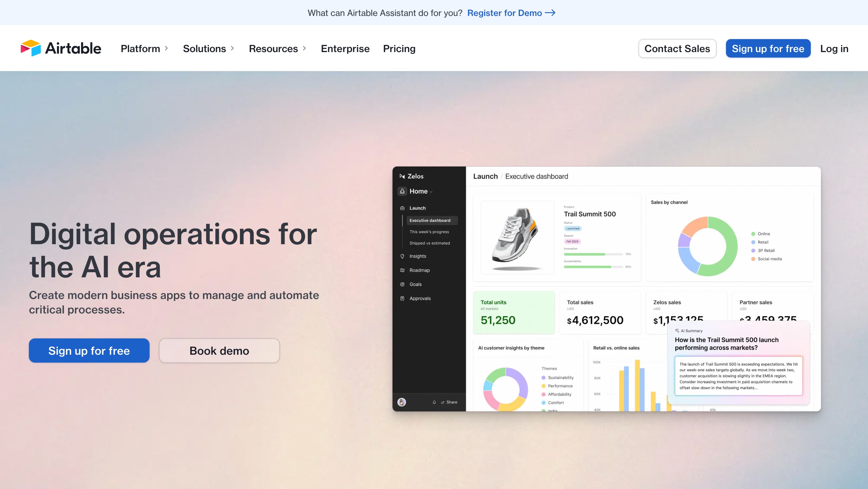Click the Zelos logo icon in sidebar
This screenshot has width=868, height=489.
(x=402, y=176)
